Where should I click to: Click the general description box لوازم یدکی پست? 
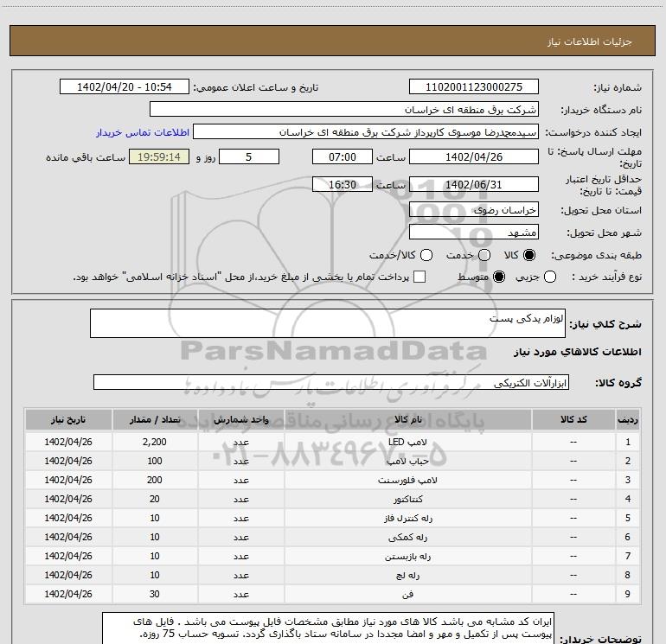point(328,323)
